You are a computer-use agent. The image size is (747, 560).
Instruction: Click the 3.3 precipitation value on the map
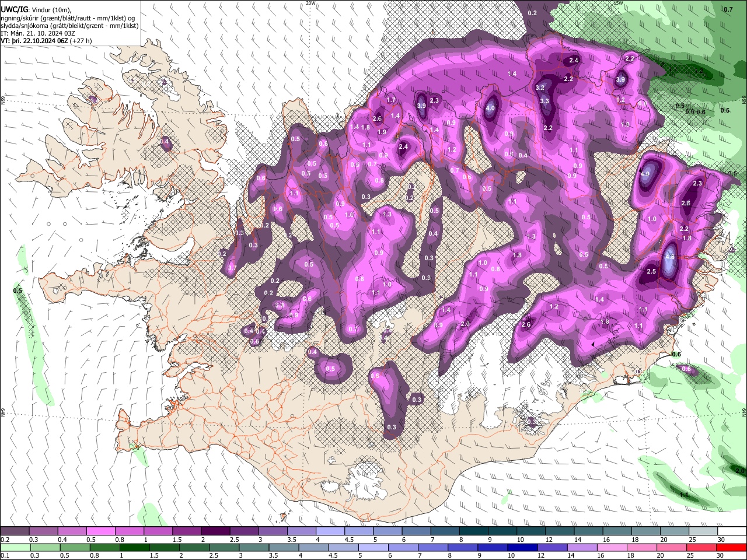tap(544, 101)
